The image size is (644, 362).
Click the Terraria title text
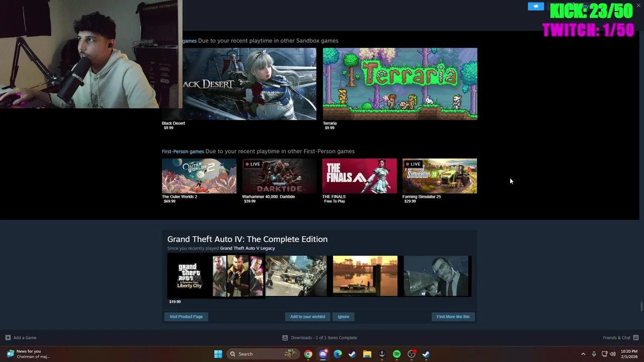330,123
